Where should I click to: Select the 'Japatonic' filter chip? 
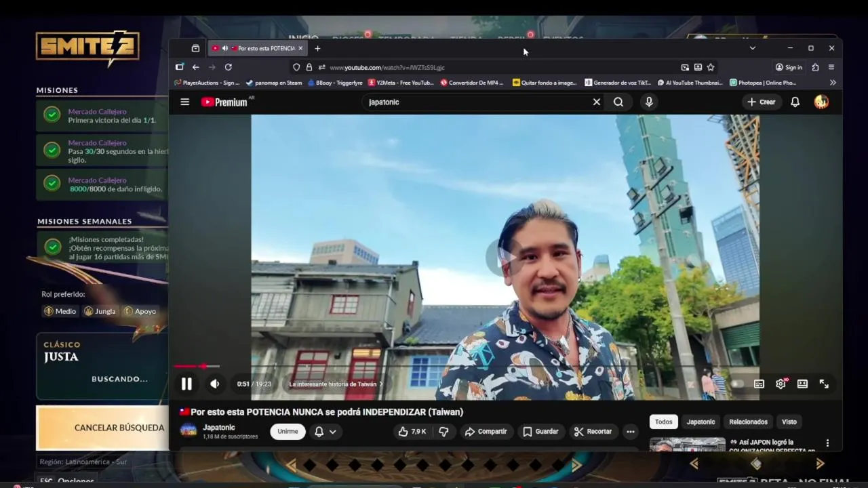pos(701,422)
